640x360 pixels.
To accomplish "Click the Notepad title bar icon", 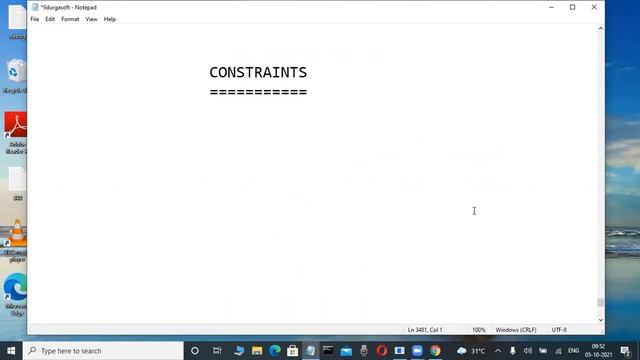I will coord(35,7).
